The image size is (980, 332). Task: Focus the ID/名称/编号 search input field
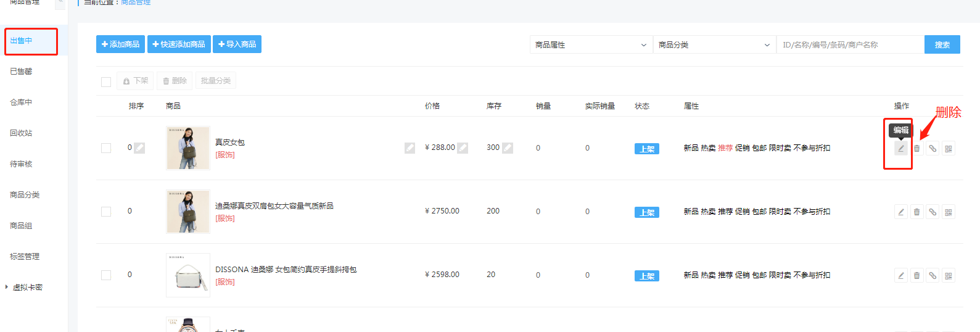[850, 45]
